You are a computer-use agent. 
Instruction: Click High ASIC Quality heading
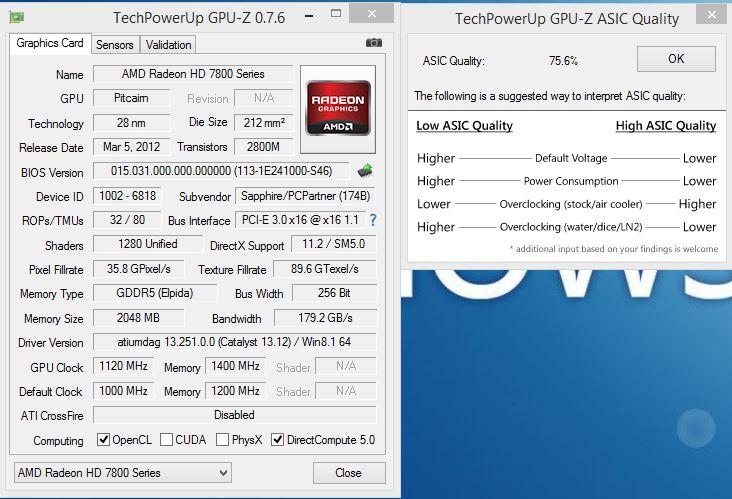click(x=666, y=126)
